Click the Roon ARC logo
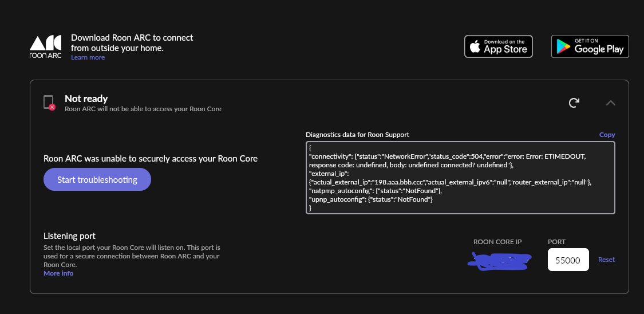Image resolution: width=644 pixels, height=314 pixels. coord(46,46)
